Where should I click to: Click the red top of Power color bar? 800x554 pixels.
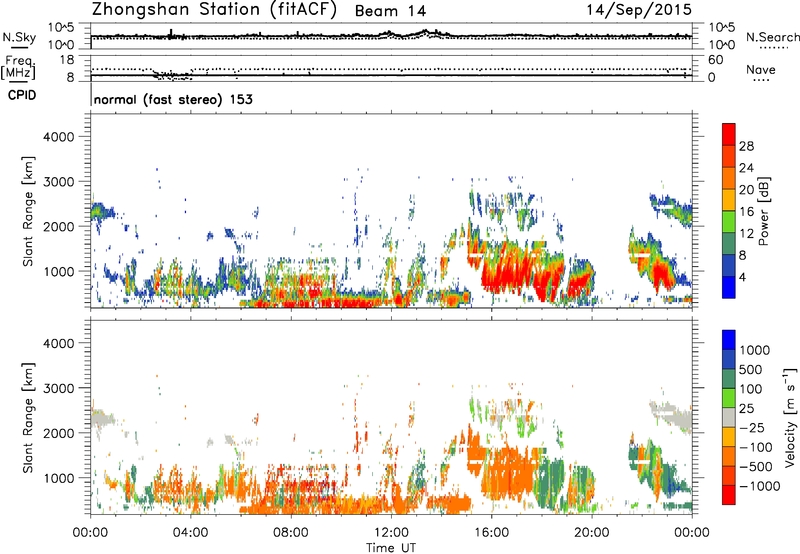(729, 133)
